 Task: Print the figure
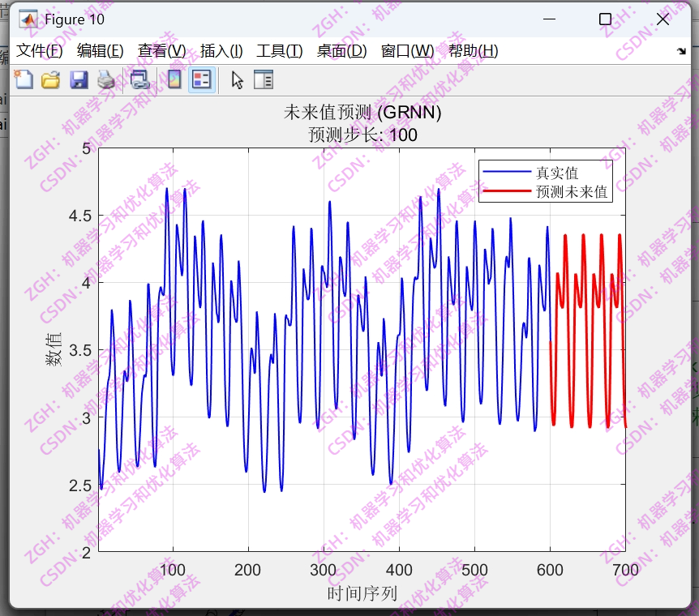point(106,79)
